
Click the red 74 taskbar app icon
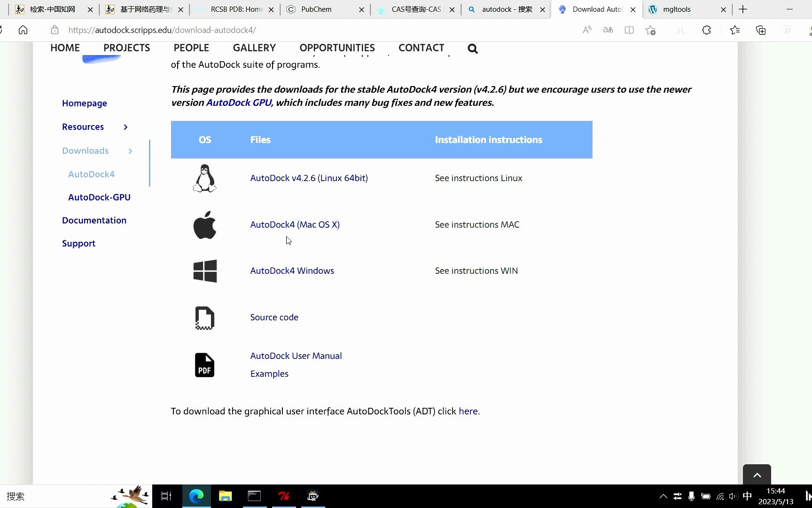pos(284,496)
